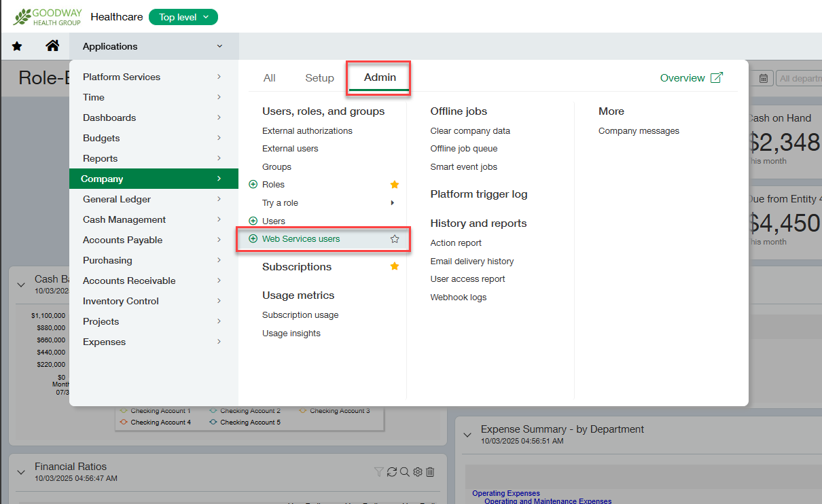
Task: Expand the Try a role submenu
Action: 393,203
